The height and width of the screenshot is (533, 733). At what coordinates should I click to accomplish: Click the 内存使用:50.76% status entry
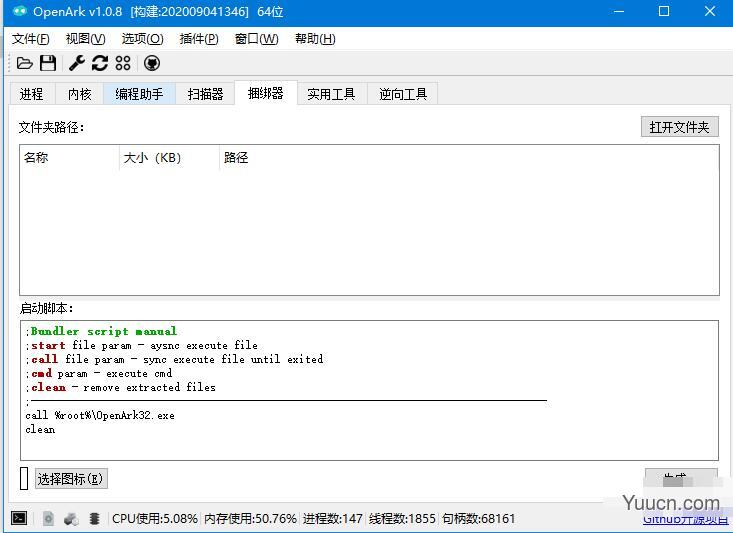[x=250, y=519]
